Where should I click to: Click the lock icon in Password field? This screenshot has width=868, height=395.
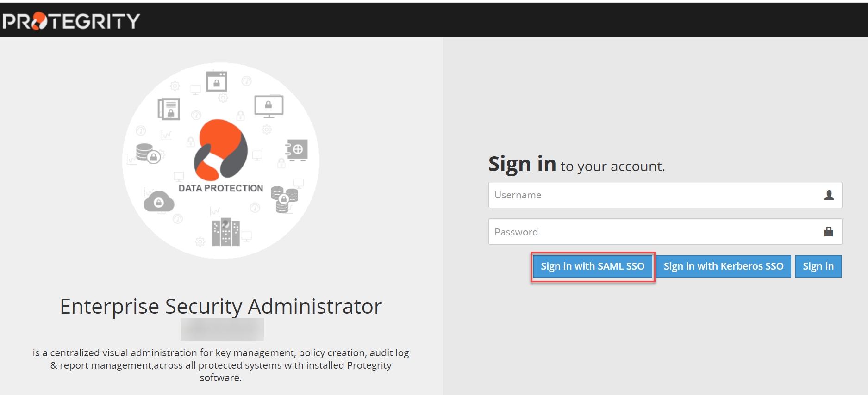pyautogui.click(x=829, y=232)
